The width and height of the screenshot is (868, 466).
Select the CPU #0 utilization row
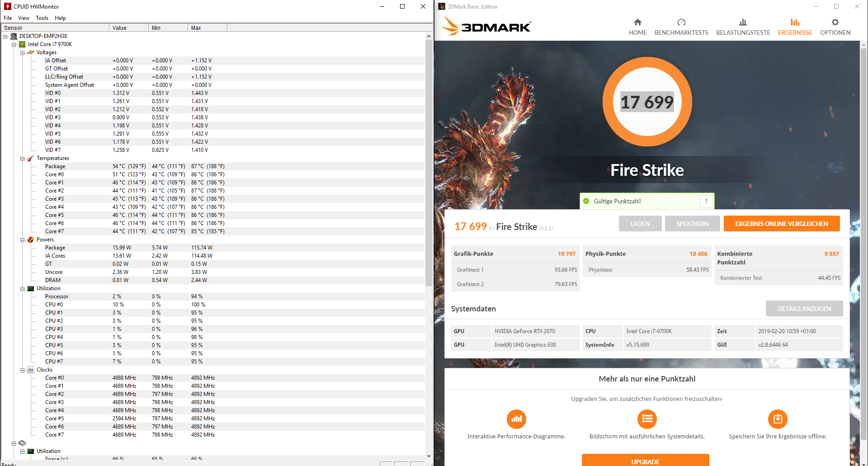(x=212, y=305)
